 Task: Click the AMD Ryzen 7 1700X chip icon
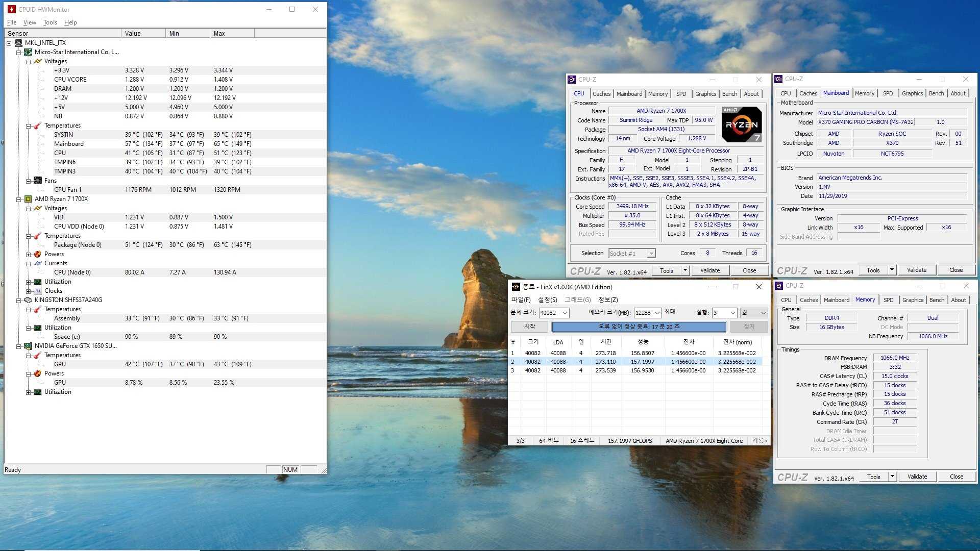(x=28, y=199)
